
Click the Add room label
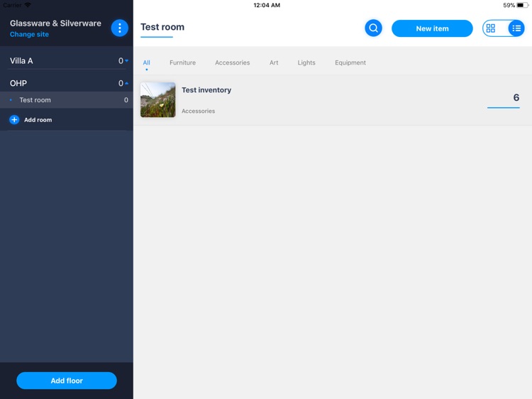[x=38, y=120]
